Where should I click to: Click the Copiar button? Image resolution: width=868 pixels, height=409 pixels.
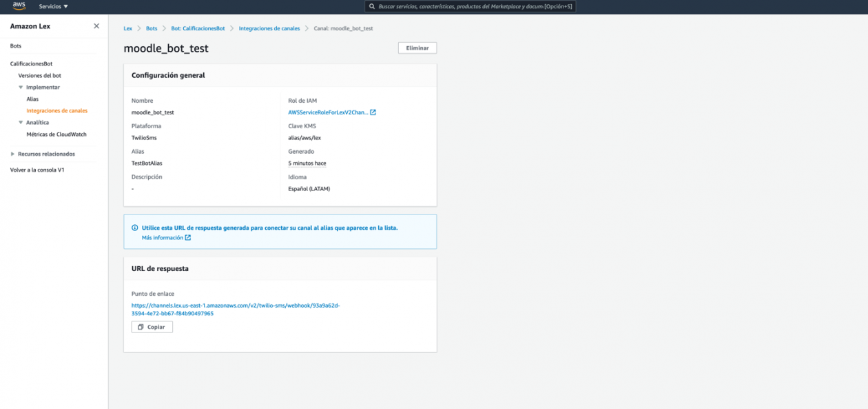point(152,327)
